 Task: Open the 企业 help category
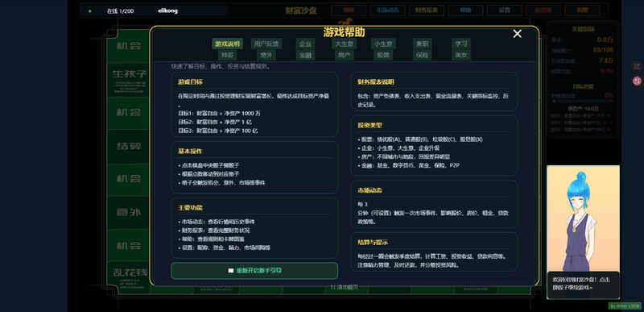click(305, 44)
